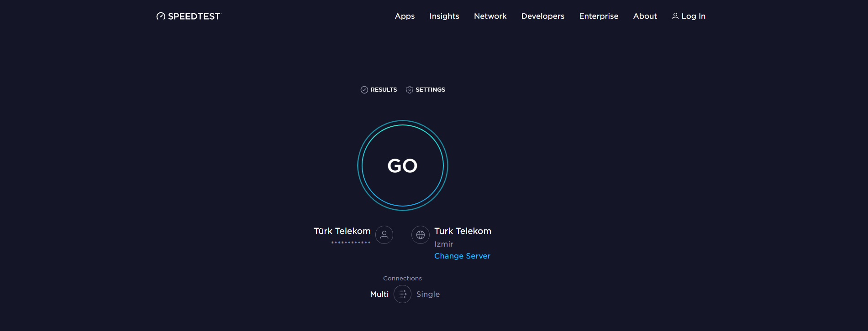The width and height of the screenshot is (868, 331).
Task: Open the About menu
Action: coord(645,16)
